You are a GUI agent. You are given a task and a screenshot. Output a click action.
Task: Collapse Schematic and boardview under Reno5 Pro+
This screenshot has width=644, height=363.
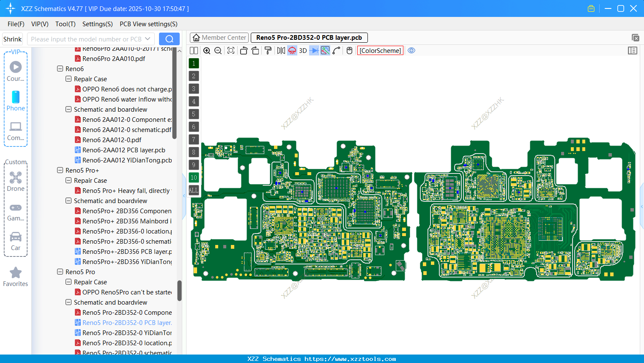coord(68,201)
